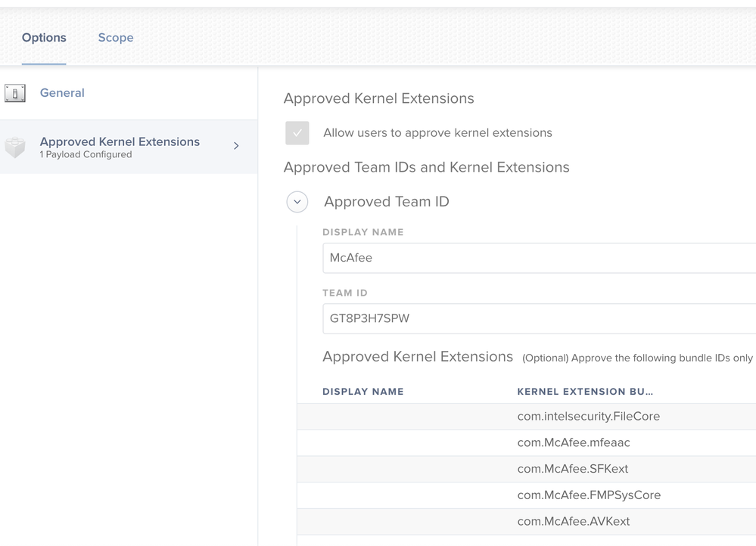Toggle Allow users to approve kernel extensions
Screen dimensions: 756x546
[297, 133]
